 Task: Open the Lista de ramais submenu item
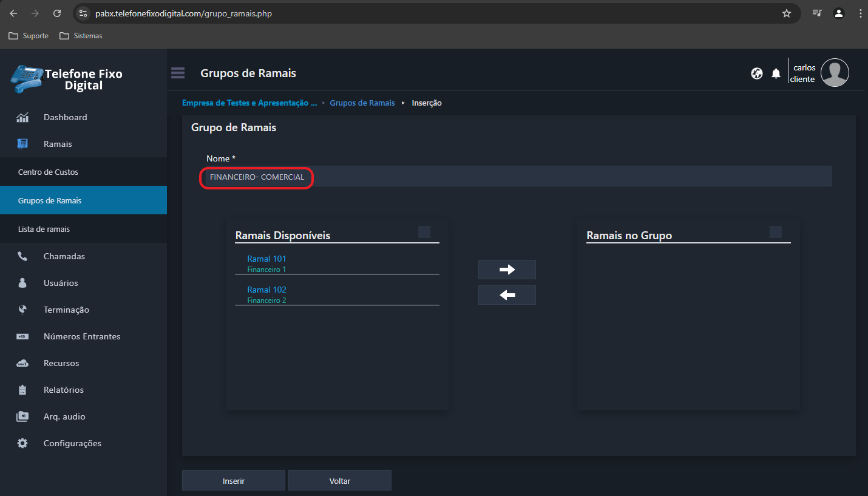(83, 229)
